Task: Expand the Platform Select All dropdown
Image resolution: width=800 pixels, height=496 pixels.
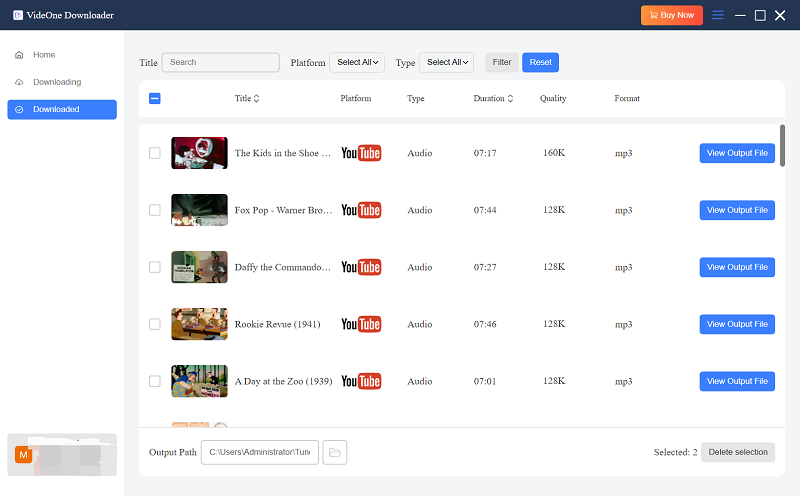Action: pyautogui.click(x=356, y=62)
